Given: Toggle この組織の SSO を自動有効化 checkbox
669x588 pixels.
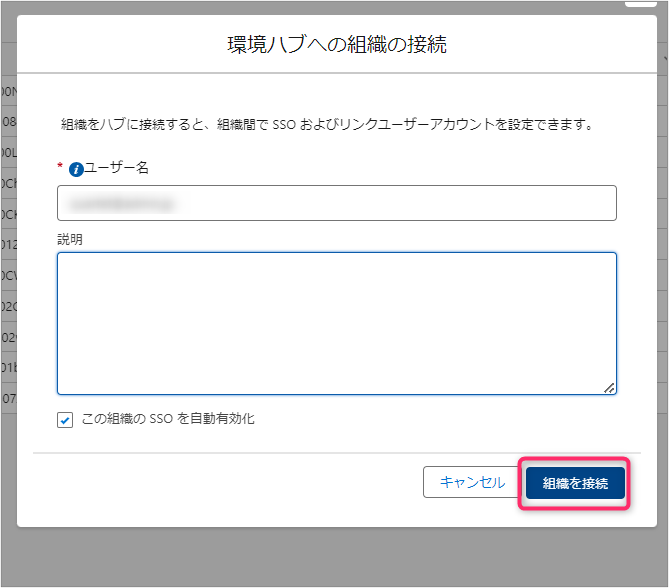Looking at the screenshot, I should coord(65,420).
